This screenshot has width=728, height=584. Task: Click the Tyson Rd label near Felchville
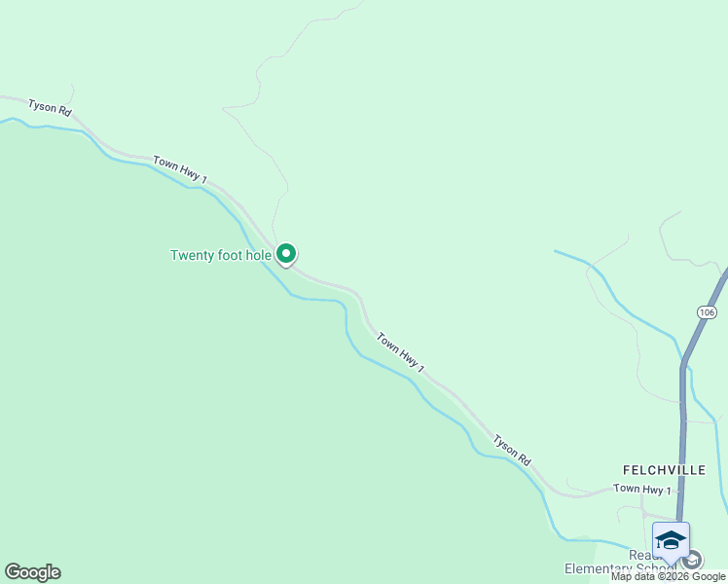click(x=511, y=450)
